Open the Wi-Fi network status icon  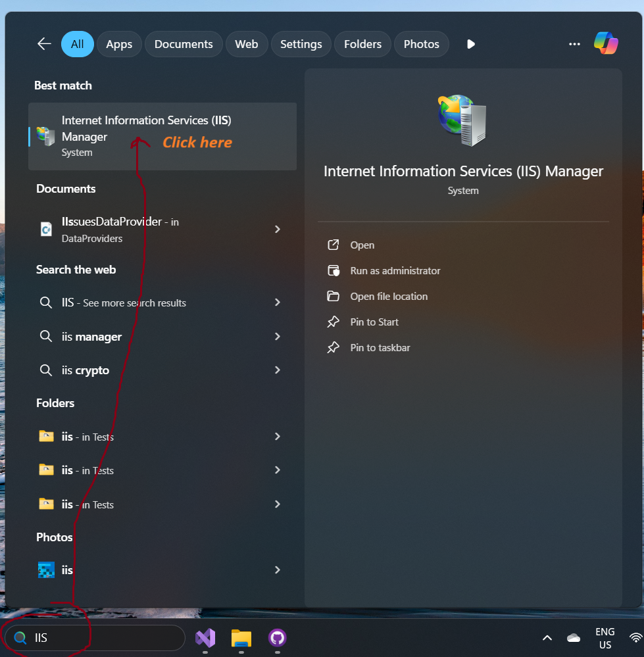point(637,638)
